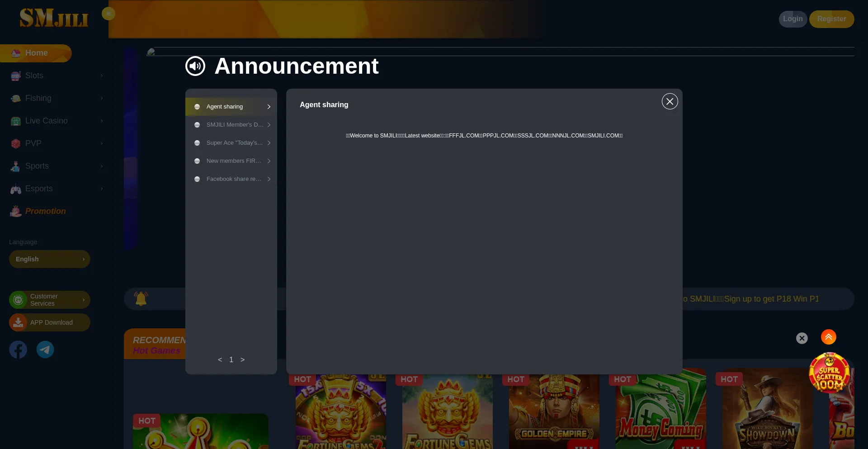
Task: Click the Login button
Action: (793, 19)
